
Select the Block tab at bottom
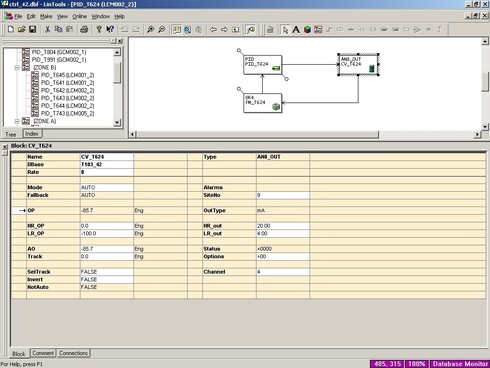(x=19, y=354)
